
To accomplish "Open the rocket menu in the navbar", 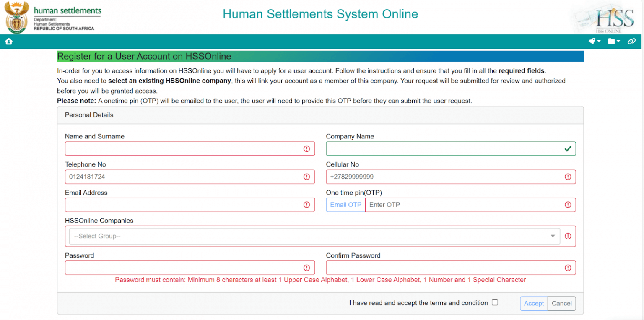I will pos(595,41).
